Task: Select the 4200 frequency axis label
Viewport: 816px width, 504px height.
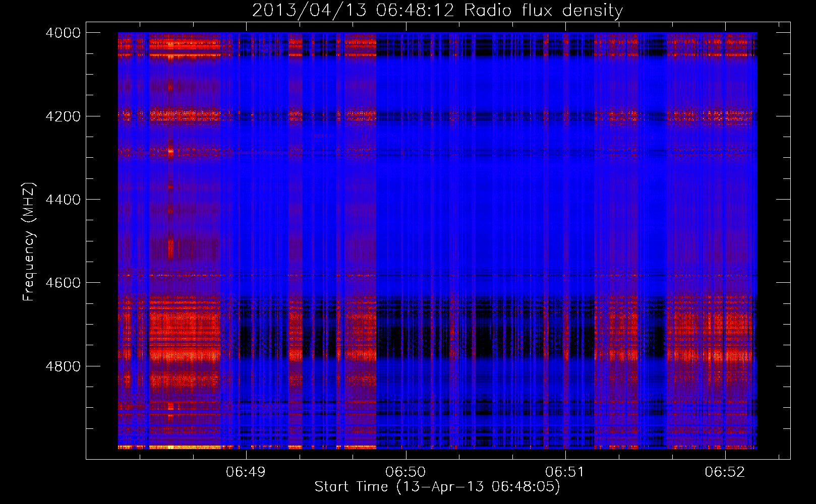Action: [x=63, y=116]
